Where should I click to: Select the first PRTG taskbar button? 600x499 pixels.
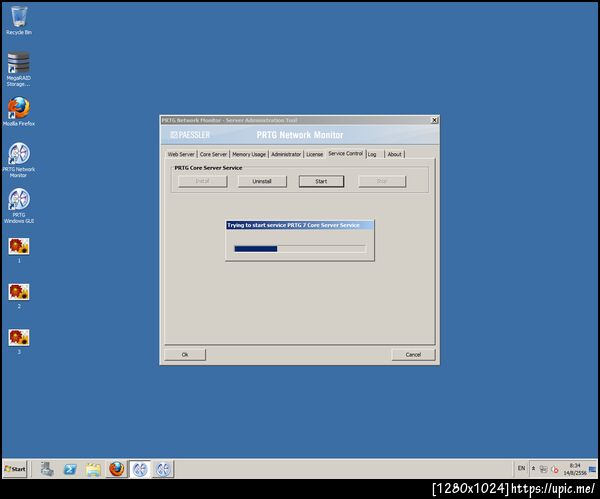140,469
